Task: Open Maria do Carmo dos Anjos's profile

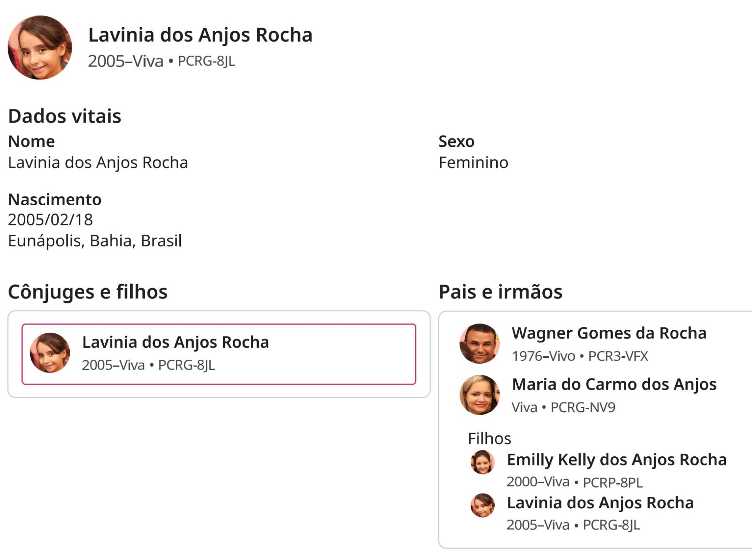Action: pos(614,384)
